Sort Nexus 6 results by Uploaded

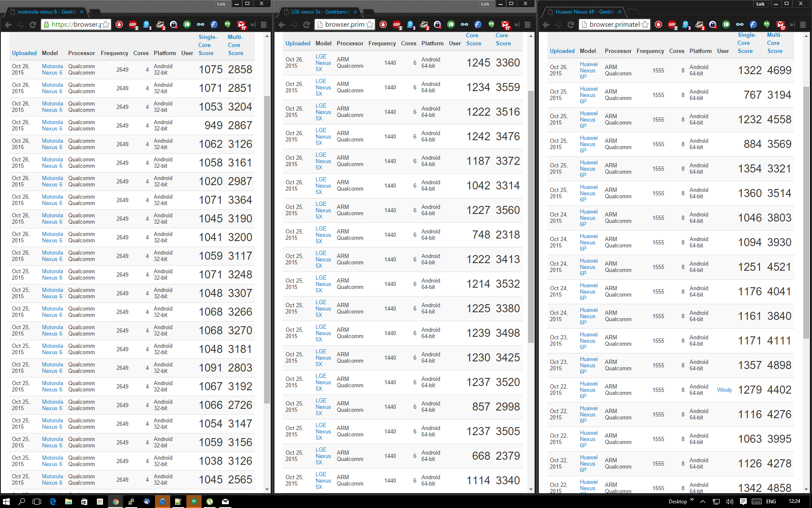click(24, 53)
